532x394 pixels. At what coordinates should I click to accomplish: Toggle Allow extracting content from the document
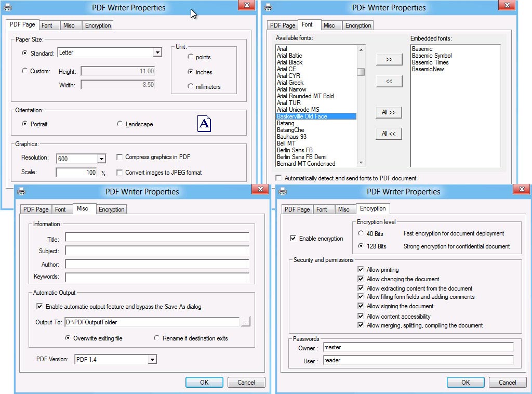pyautogui.click(x=361, y=288)
